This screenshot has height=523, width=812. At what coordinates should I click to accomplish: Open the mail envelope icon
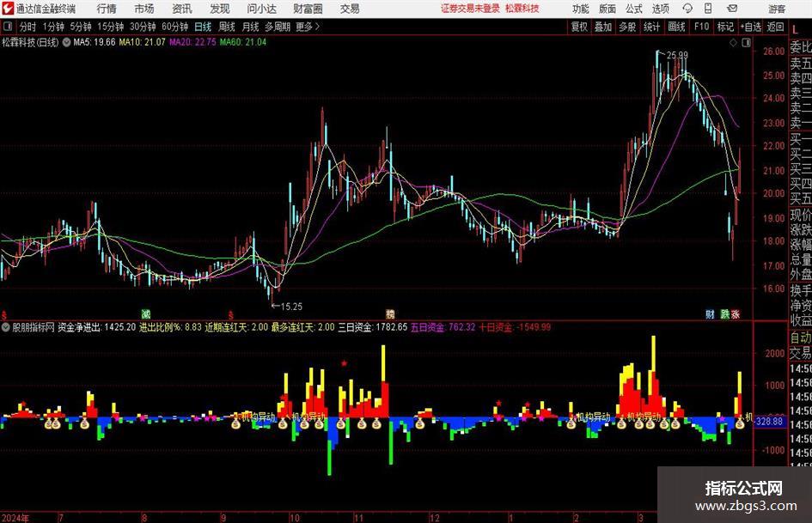(732, 9)
